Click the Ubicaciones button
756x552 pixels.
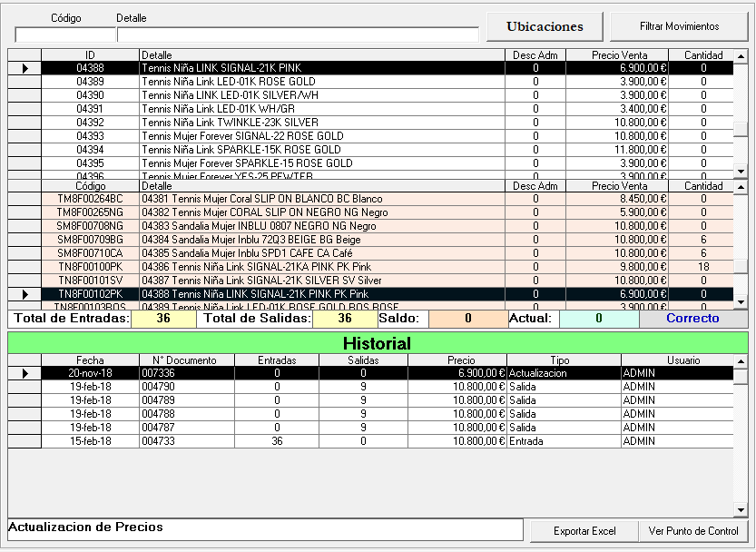545,26
